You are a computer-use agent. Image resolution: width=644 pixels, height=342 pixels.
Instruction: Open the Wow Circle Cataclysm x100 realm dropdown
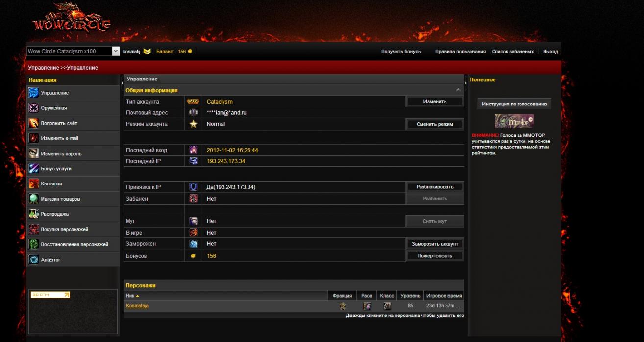coord(116,51)
